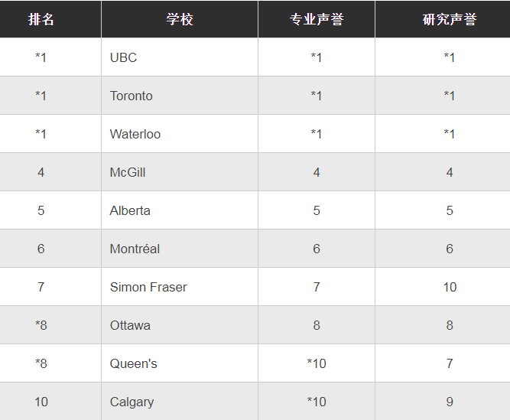510x420 pixels.
Task: Select the UBC school cell
Action: pyautogui.click(x=180, y=57)
